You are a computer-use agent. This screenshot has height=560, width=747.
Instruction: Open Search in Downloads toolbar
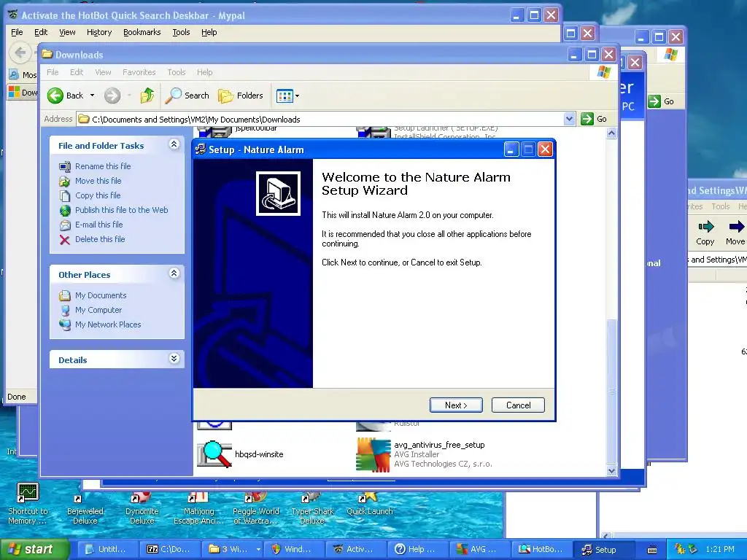coord(187,96)
